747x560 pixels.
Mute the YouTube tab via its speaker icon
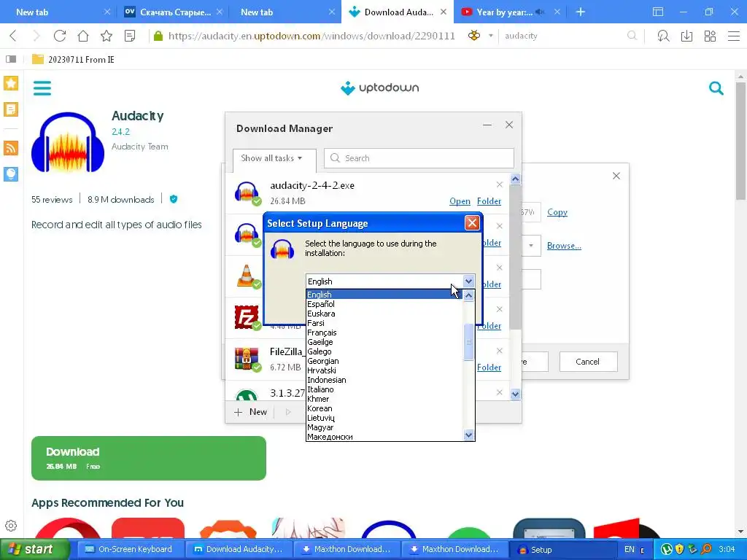pyautogui.click(x=540, y=12)
